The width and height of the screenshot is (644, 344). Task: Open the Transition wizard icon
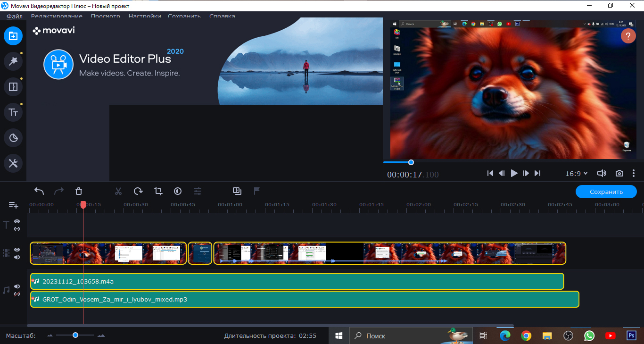(x=237, y=191)
